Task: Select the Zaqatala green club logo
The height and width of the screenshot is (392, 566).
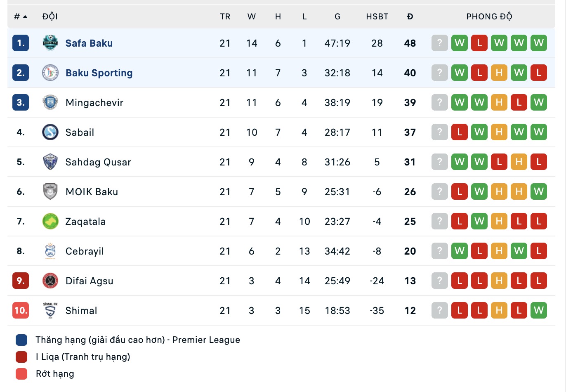Action: pyautogui.click(x=50, y=221)
